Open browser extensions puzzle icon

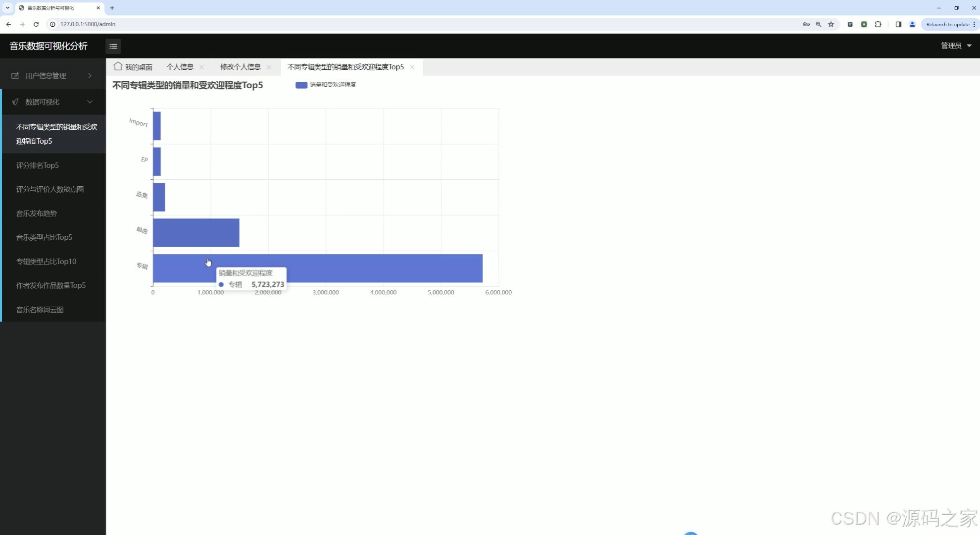pos(878,24)
